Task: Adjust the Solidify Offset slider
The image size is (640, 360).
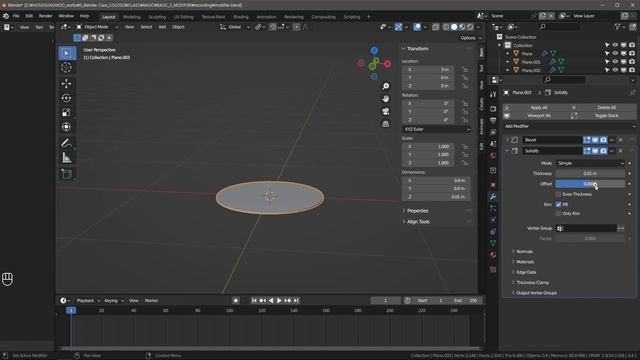Action: (590, 184)
